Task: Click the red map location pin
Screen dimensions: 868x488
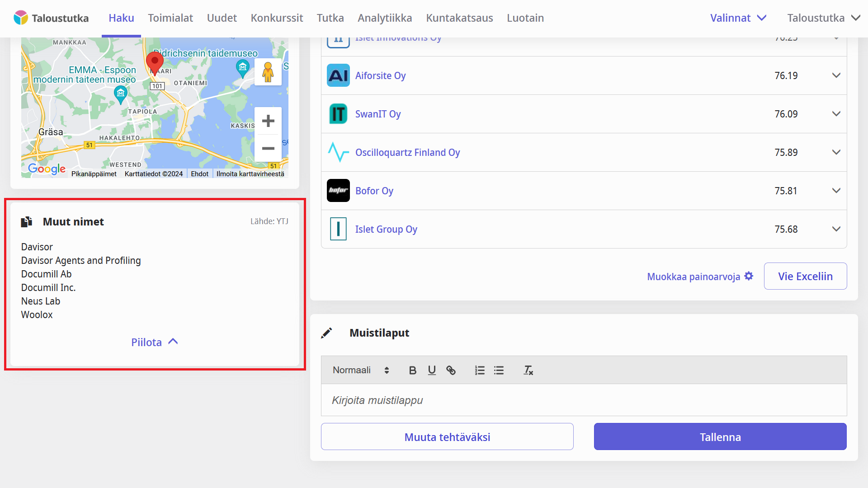Action: (155, 63)
